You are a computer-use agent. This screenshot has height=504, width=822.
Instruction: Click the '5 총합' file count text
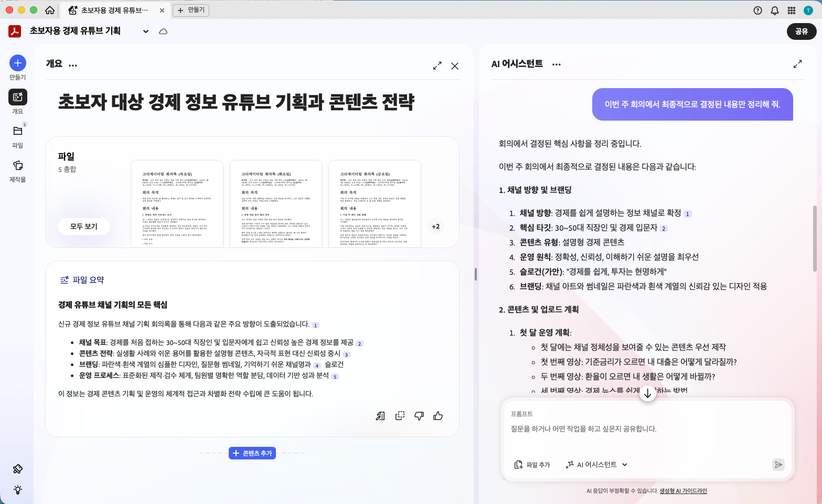(x=67, y=169)
